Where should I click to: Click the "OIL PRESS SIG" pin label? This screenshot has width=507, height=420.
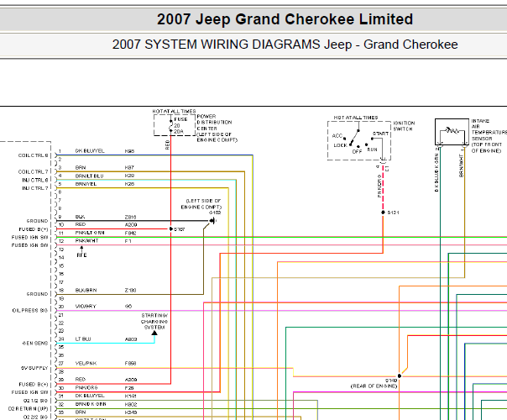[29, 310]
